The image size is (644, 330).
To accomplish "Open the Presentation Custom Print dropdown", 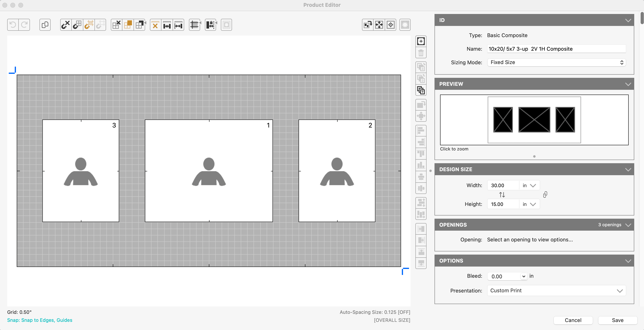I will 556,290.
